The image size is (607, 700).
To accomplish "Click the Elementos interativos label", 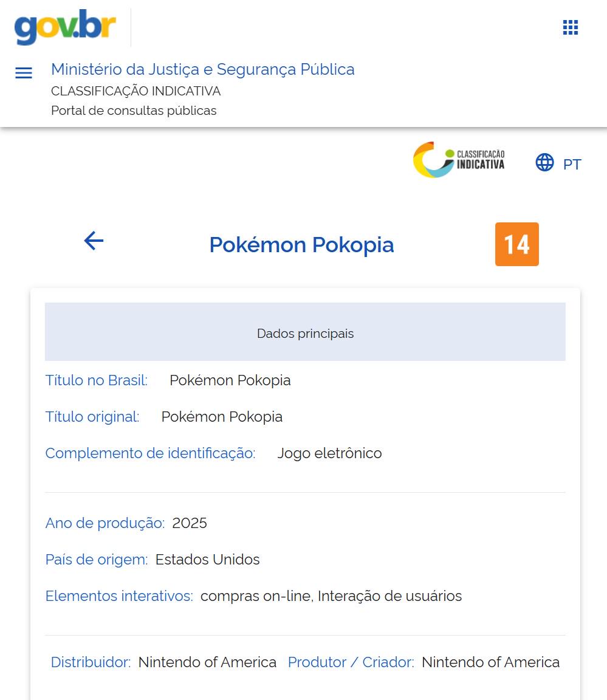I will point(119,597).
